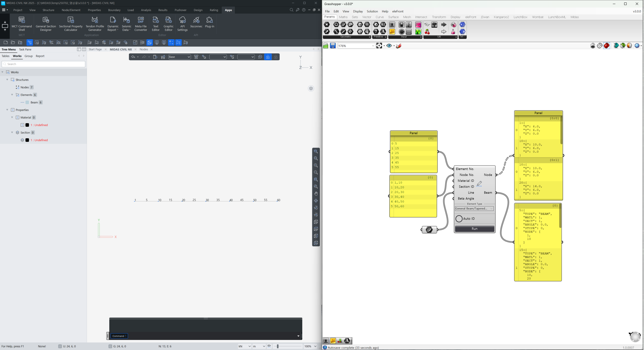Open the Plug-in tool

coord(210,22)
